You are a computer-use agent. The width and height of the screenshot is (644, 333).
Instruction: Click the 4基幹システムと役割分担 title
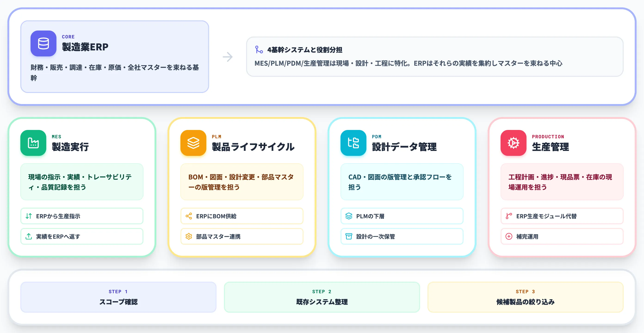click(x=305, y=50)
